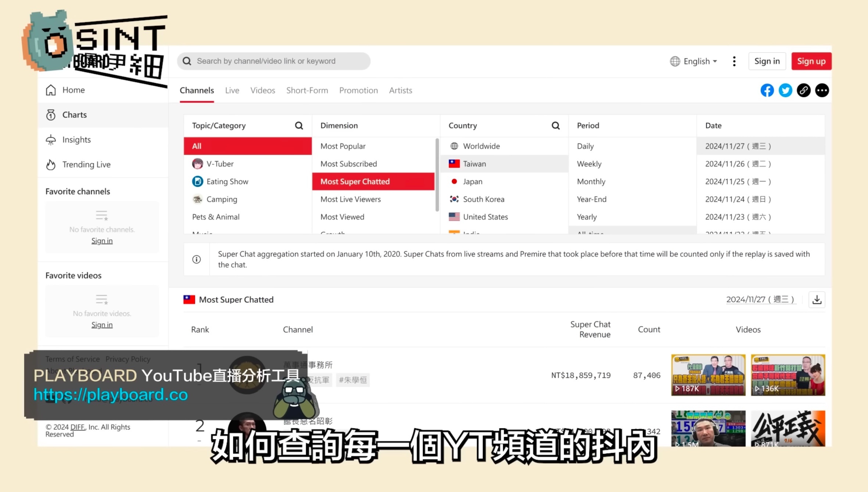Choose Japan flag country option

point(504,181)
